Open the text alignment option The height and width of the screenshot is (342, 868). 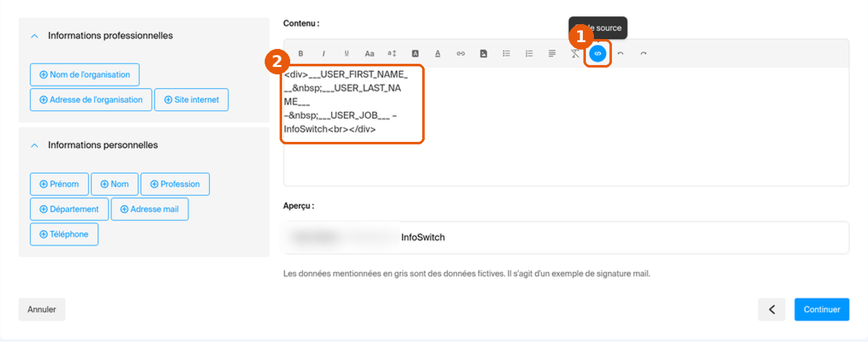(x=552, y=54)
